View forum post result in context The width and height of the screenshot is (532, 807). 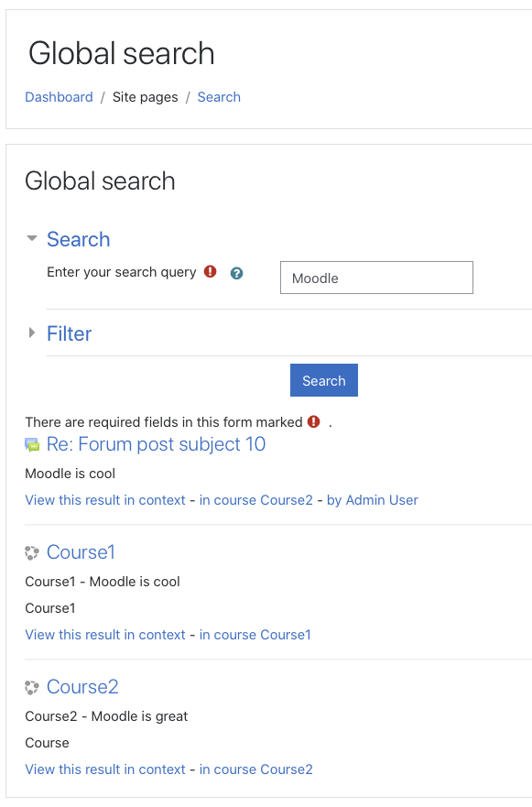point(105,500)
